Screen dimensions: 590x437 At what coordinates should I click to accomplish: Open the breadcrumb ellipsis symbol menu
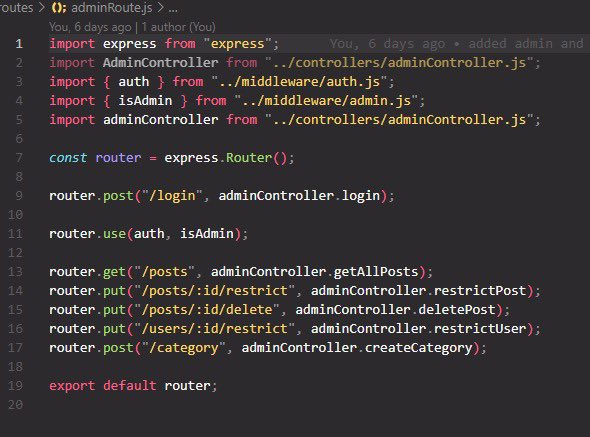coord(173,8)
